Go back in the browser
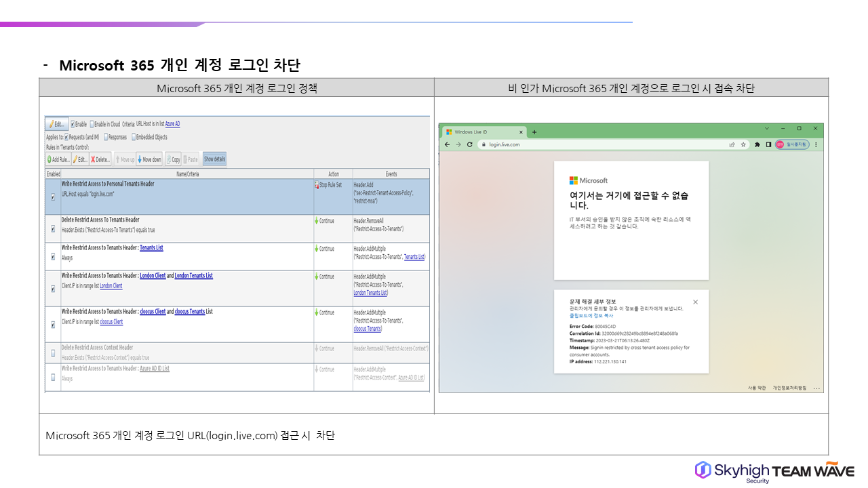This screenshot has height=488, width=868. click(448, 144)
